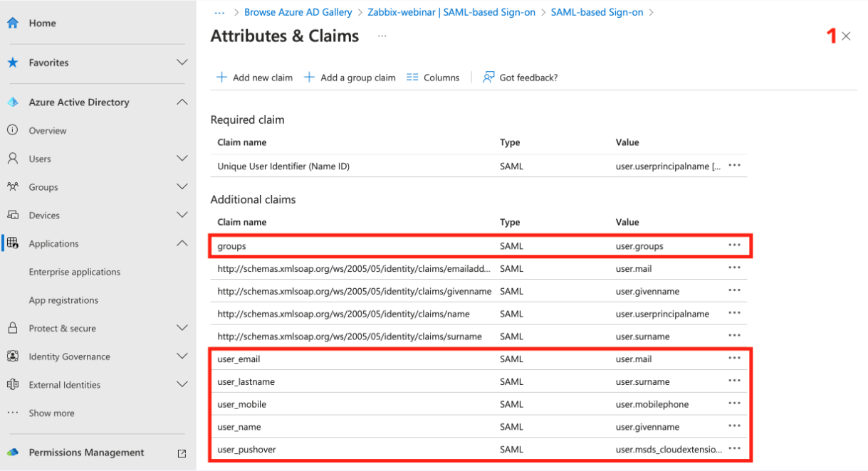Navigate to Browse Azure AD Gallery breadcrumb
This screenshot has height=471, width=868.
298,11
